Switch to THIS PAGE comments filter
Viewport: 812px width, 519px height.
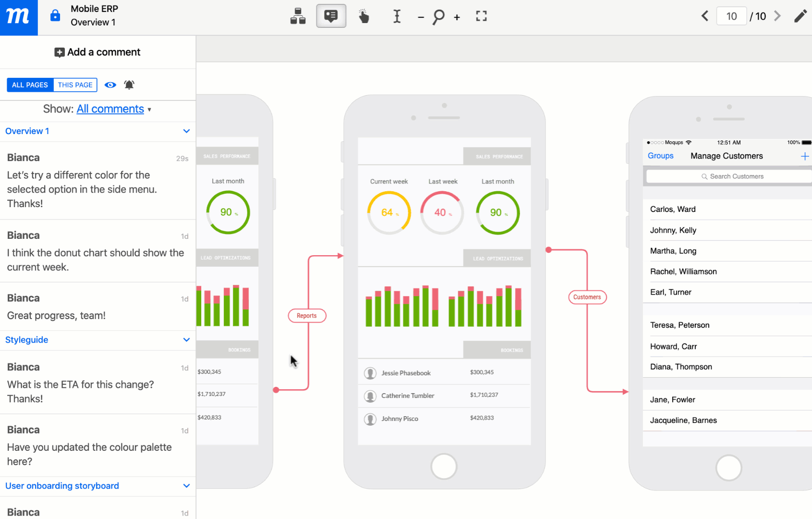pyautogui.click(x=75, y=85)
